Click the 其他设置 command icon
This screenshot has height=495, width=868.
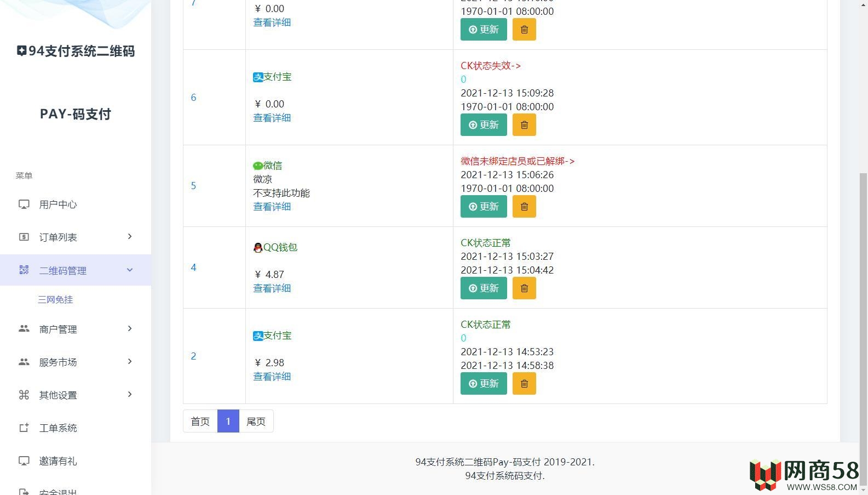coord(24,395)
